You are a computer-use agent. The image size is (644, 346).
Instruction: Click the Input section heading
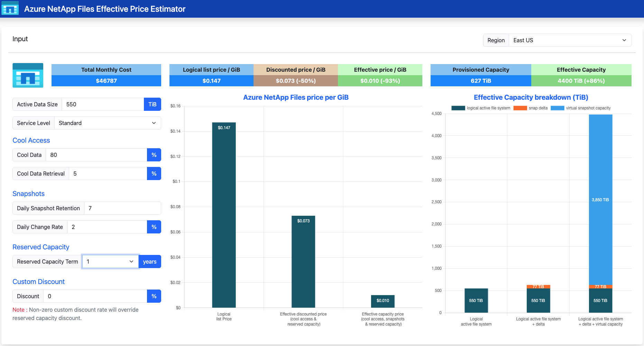point(20,39)
